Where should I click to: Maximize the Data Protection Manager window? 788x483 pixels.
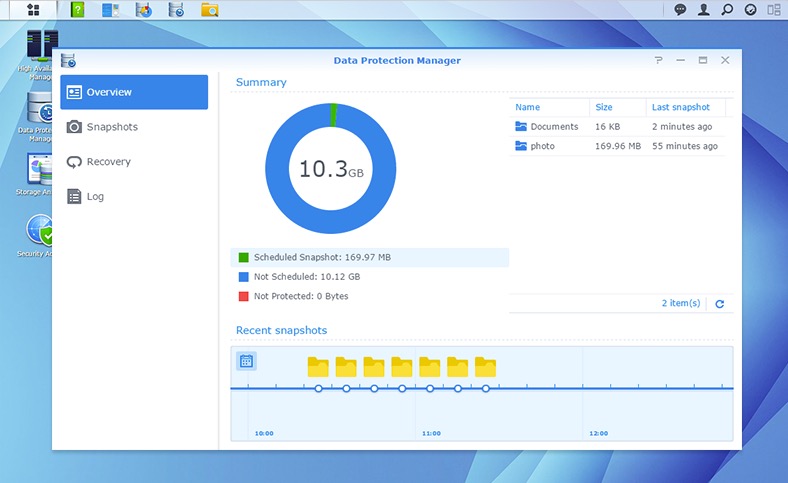pyautogui.click(x=703, y=60)
